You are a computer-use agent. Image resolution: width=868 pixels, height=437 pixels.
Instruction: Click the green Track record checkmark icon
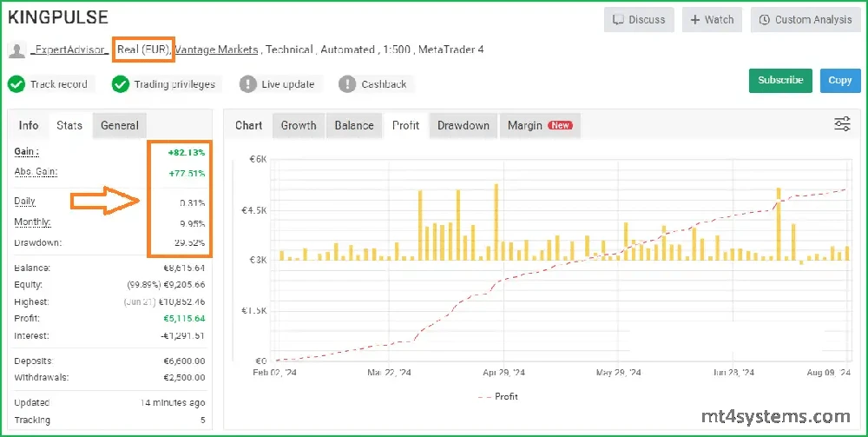tap(16, 84)
